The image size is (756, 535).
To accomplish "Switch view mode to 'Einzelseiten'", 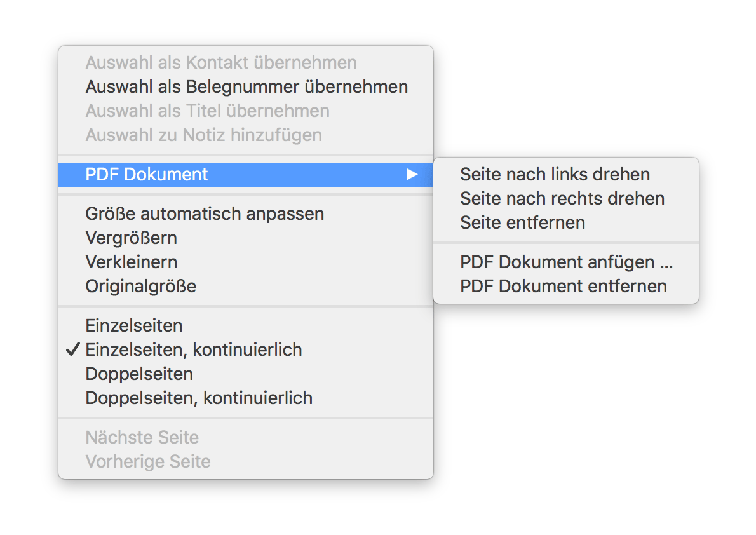I will click(133, 325).
